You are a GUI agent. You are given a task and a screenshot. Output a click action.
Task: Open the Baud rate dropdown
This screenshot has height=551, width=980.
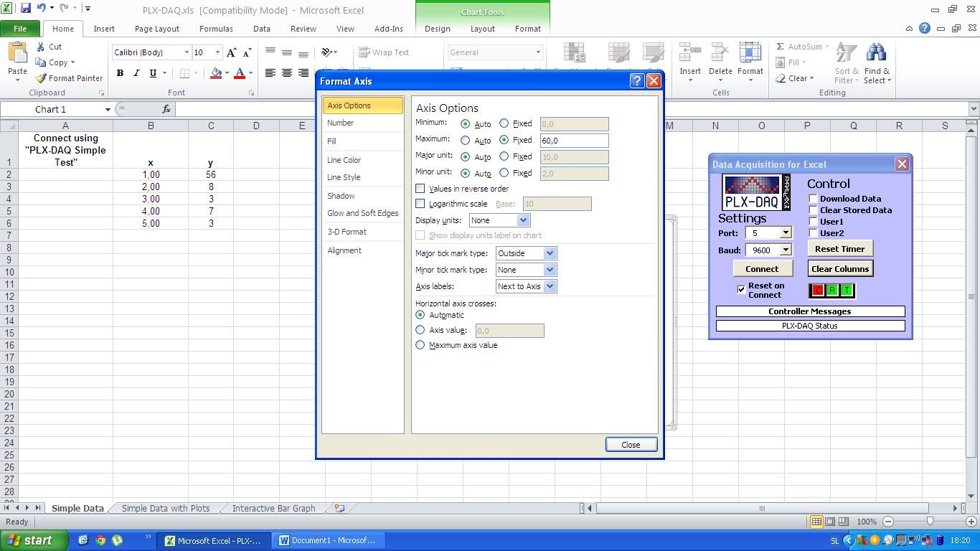click(786, 250)
